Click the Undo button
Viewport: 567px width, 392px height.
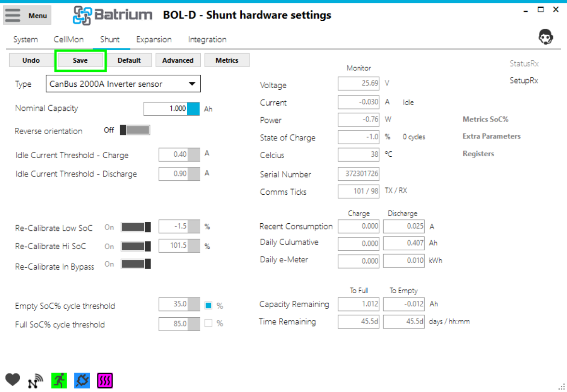click(x=31, y=60)
